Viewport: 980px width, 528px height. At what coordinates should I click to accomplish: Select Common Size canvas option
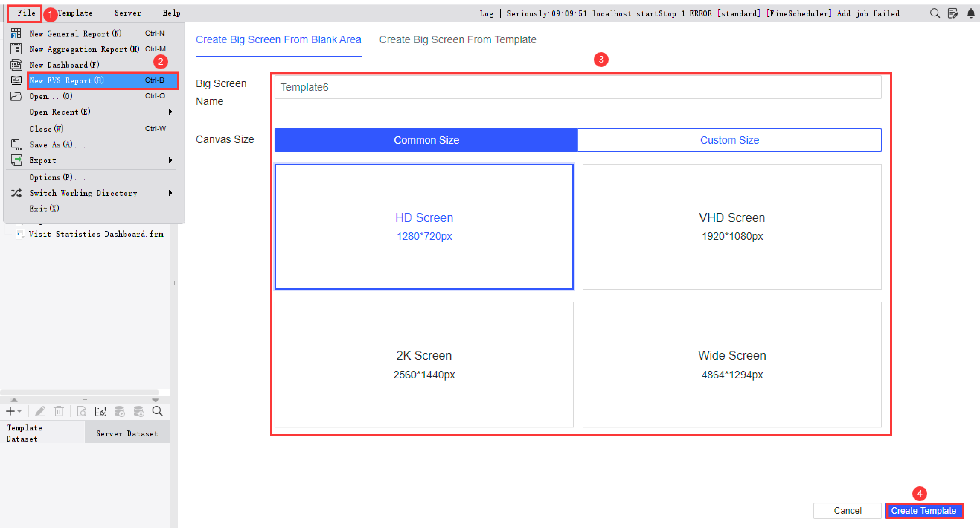click(x=426, y=140)
